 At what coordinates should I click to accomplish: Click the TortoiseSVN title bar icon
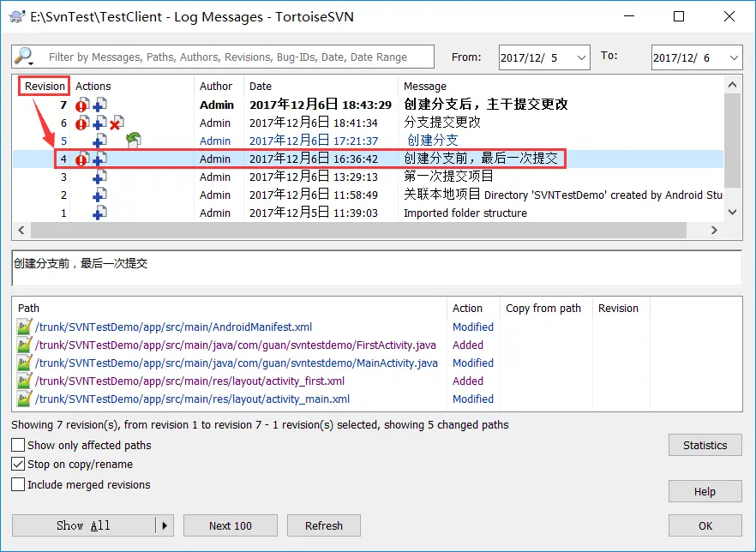coord(17,16)
